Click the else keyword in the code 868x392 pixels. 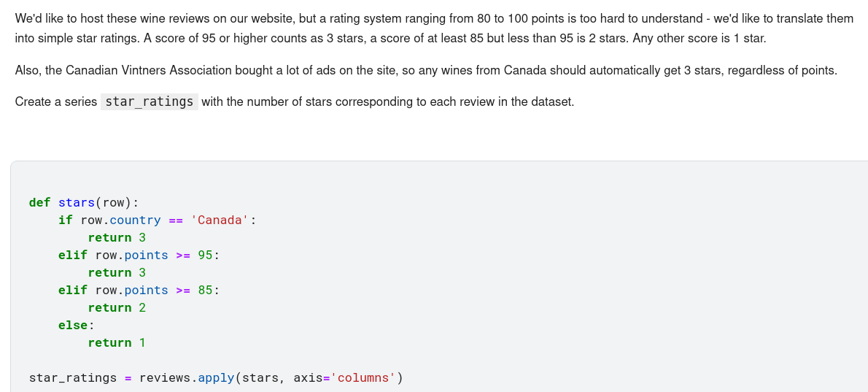(x=73, y=325)
